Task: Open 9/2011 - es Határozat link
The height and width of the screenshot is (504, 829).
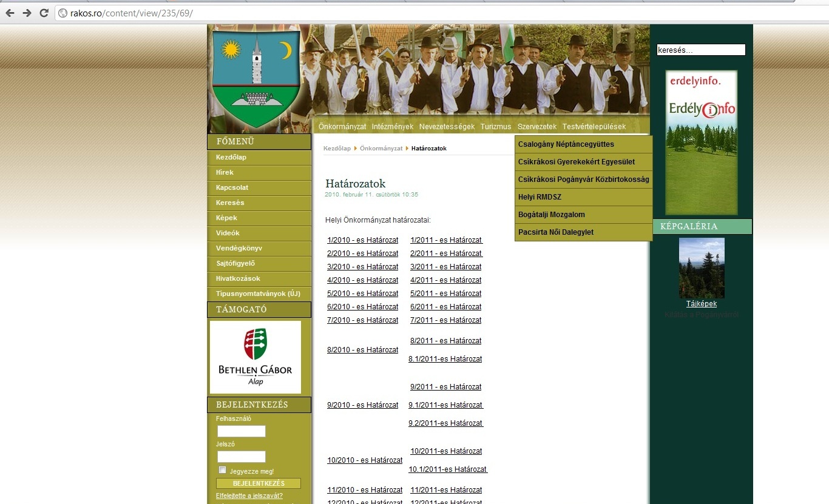Action: pos(446,387)
